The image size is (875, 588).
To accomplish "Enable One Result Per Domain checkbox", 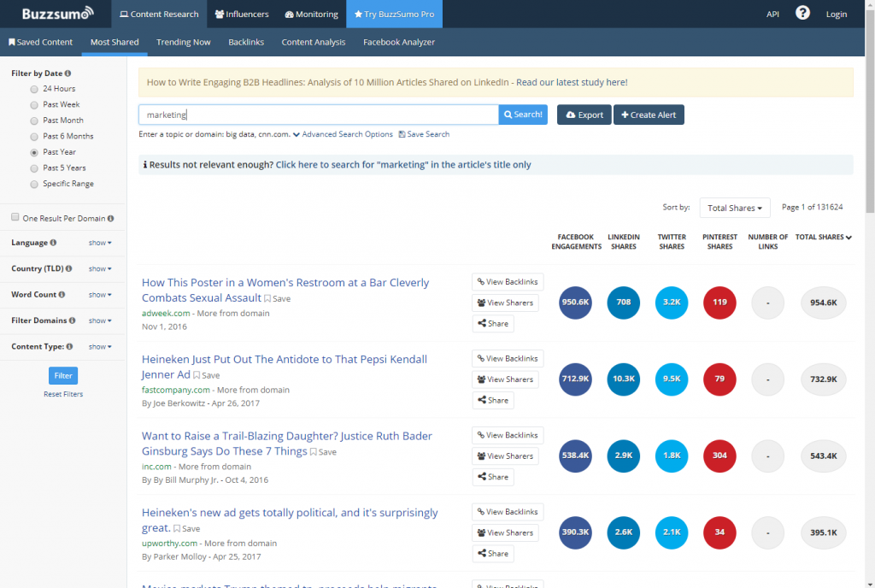I will 15,217.
